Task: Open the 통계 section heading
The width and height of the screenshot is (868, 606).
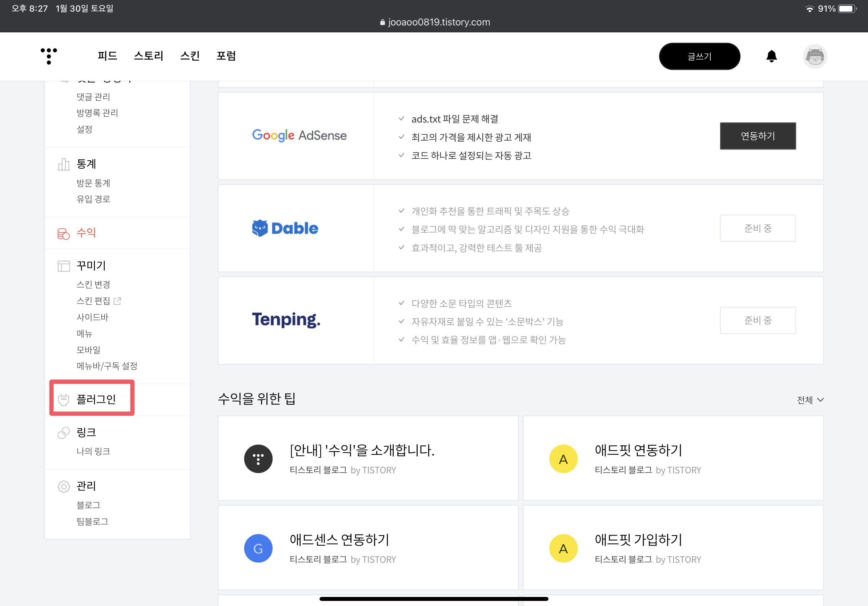Action: (x=86, y=164)
